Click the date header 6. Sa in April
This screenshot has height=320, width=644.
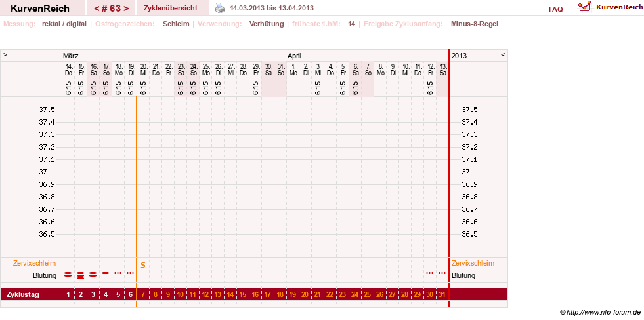(x=356, y=70)
